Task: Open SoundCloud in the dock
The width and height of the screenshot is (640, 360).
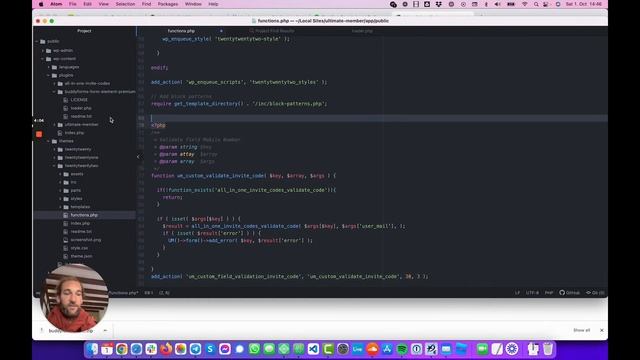Action: [372, 349]
